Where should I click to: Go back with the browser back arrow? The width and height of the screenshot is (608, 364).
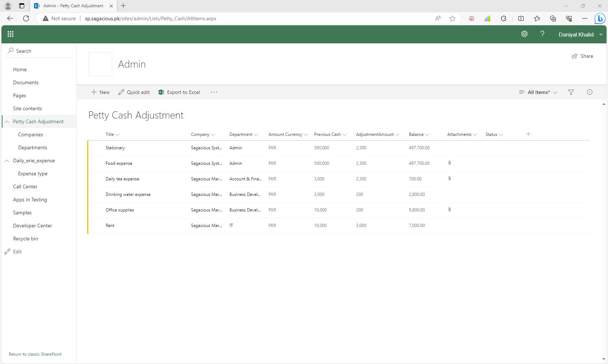[10, 18]
